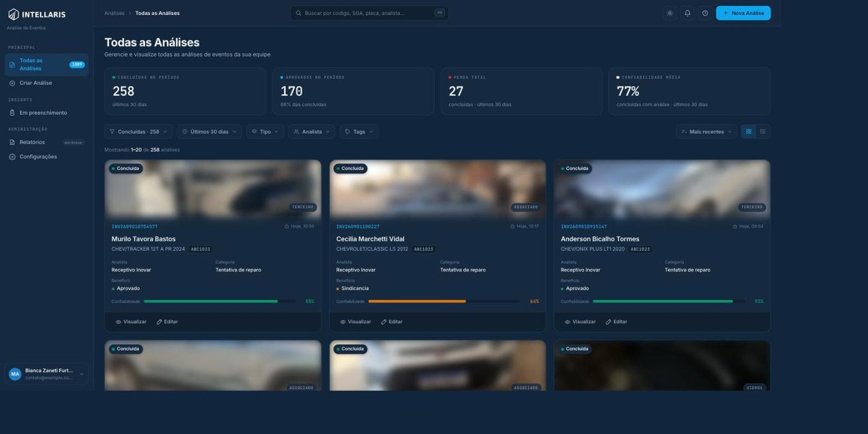This screenshot has height=434, width=868.
Task: Click the Sindicancia benefit status
Action: tap(352, 288)
